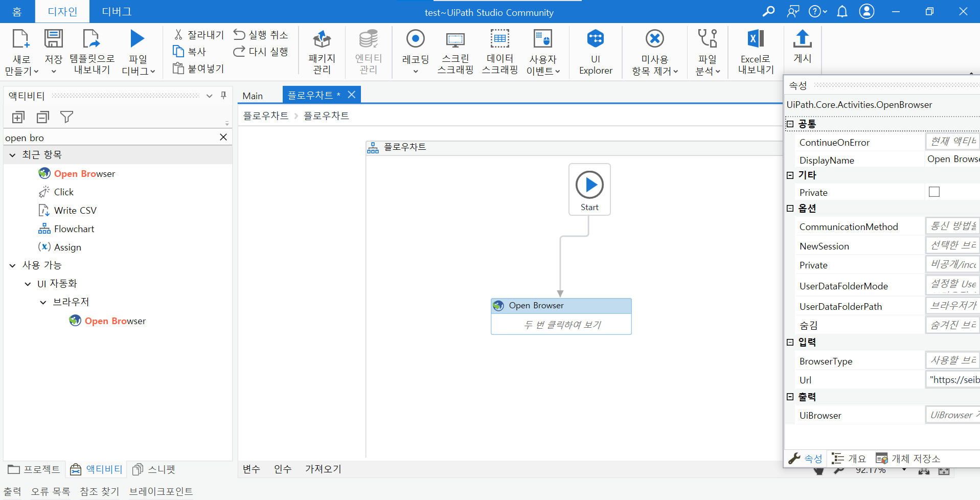Close the 플로우차트 tab
This screenshot has width=980, height=500.
pos(352,95)
